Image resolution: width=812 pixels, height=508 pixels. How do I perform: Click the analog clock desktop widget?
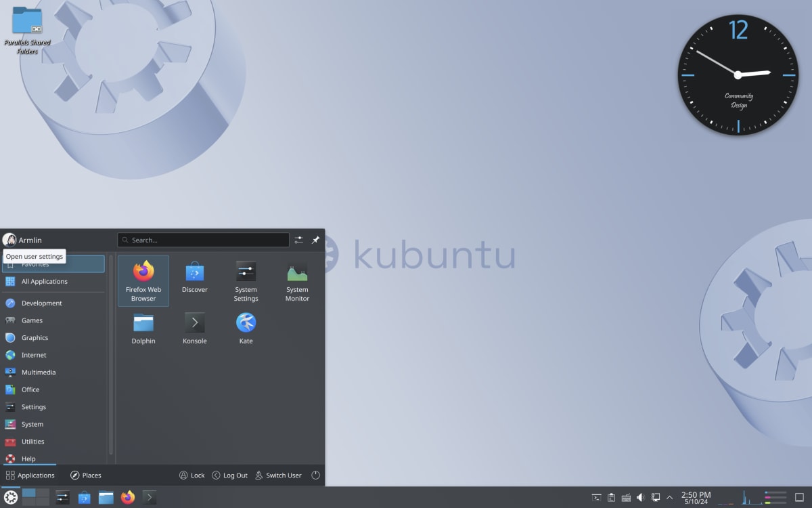tap(738, 75)
